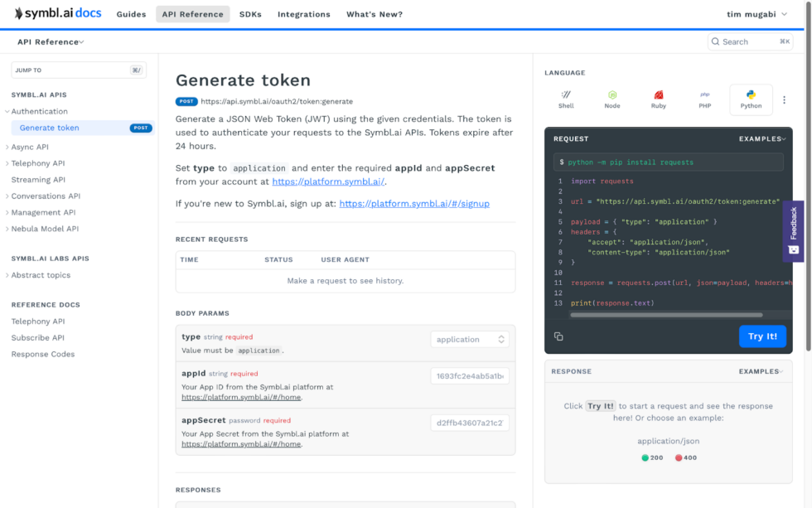The height and width of the screenshot is (508, 812).
Task: Open the more languages overflow menu
Action: coord(784,99)
